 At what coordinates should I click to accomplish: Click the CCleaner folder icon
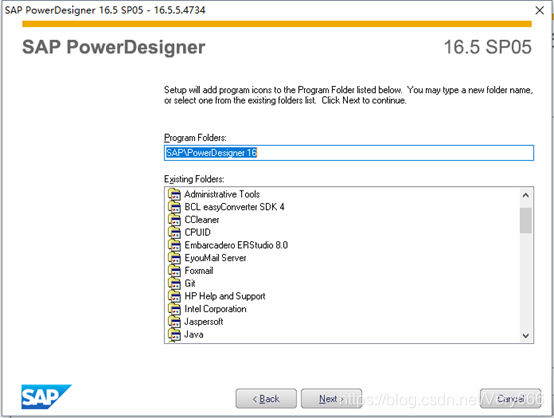point(174,220)
